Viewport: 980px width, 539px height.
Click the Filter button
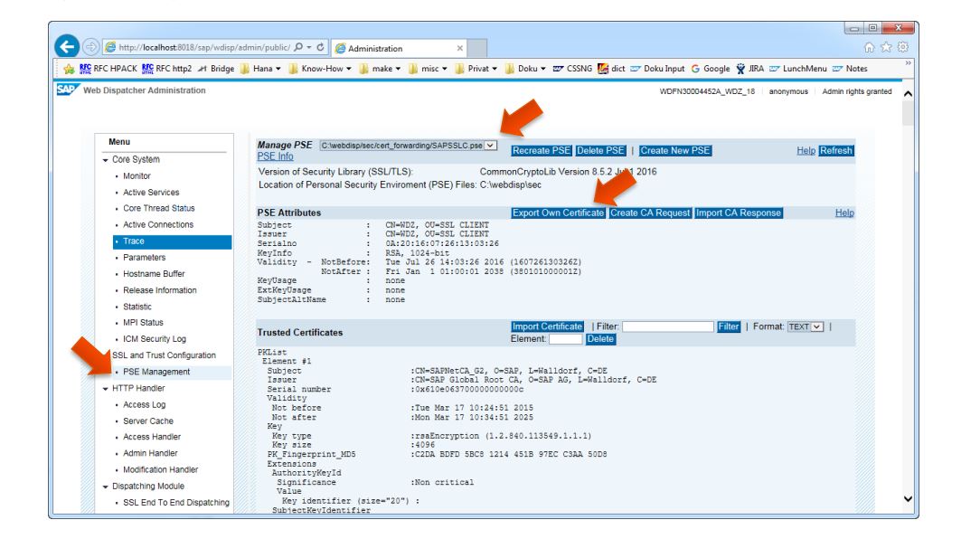tap(729, 327)
